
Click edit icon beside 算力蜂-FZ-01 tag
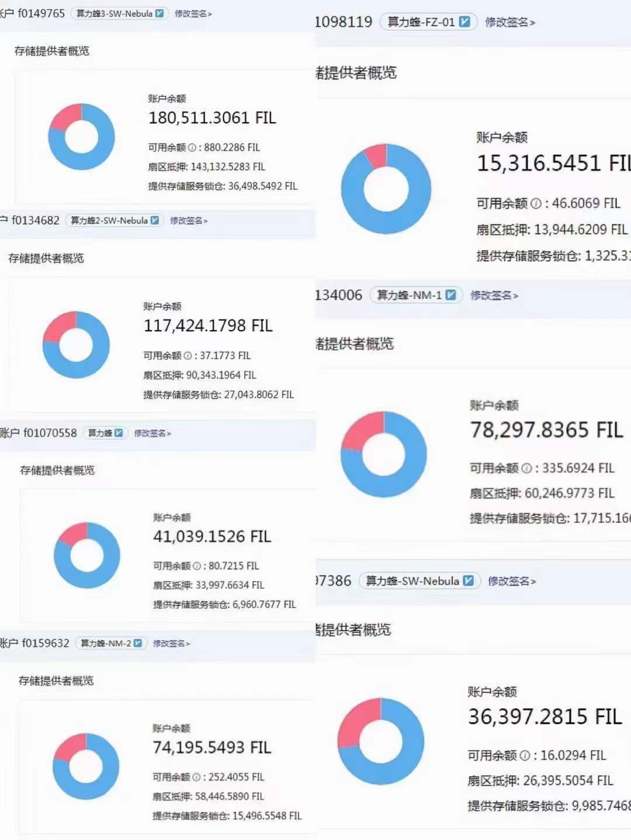coord(464,22)
